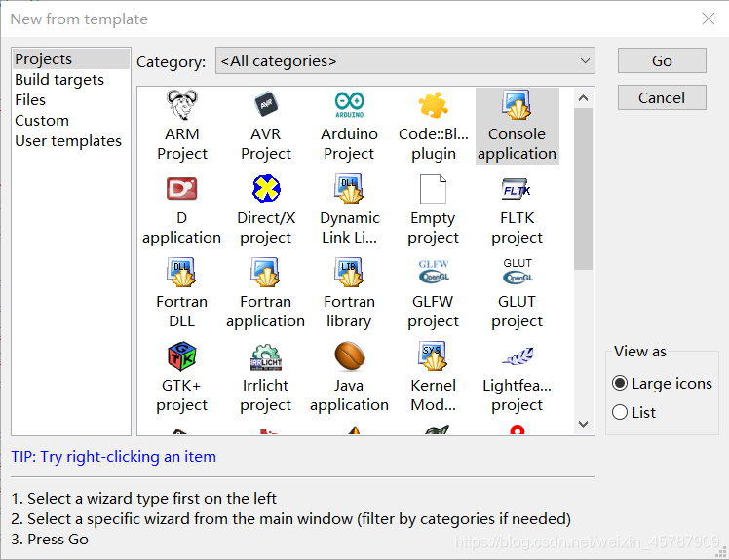Select the Fortran DLL template

click(182, 293)
